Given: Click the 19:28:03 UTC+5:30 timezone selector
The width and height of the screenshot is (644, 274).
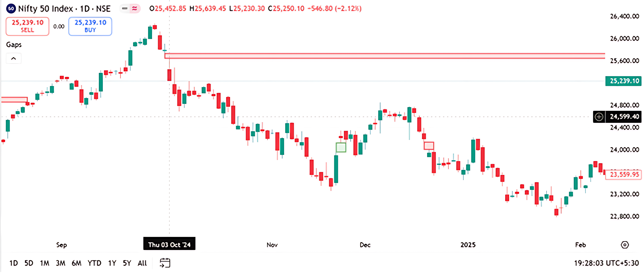Looking at the screenshot, I should point(606,263).
